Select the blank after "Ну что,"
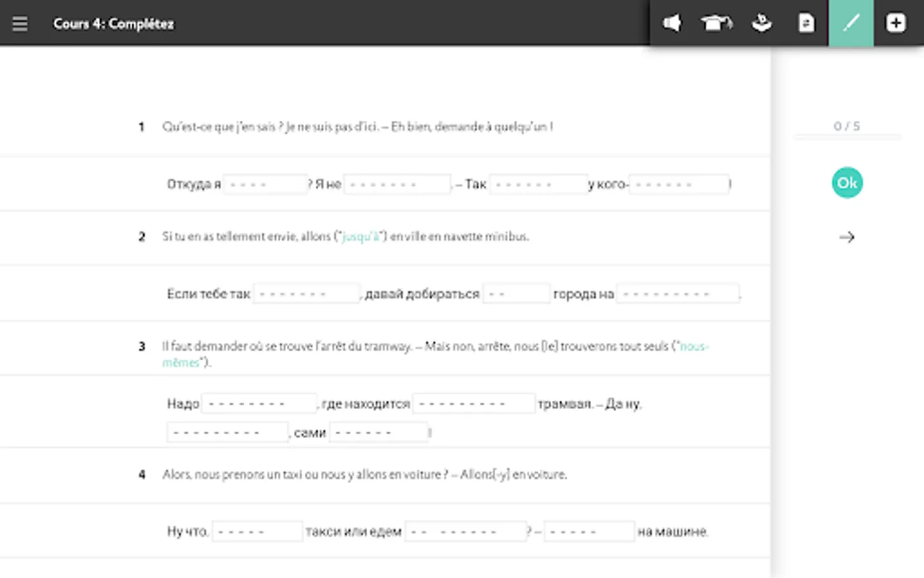Image resolution: width=924 pixels, height=578 pixels. (x=257, y=532)
